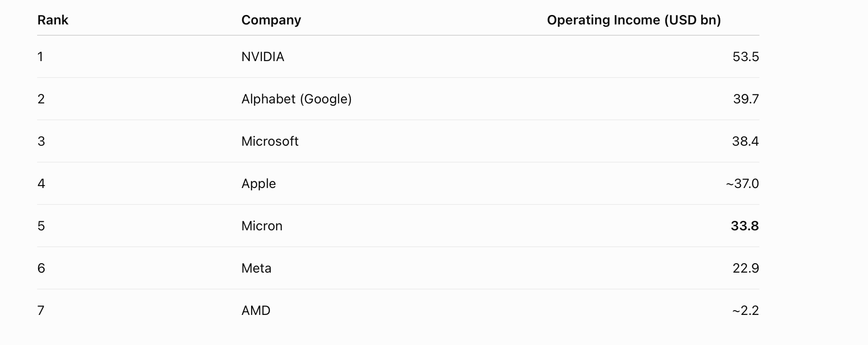Select the 38.4 income figure

pos(745,141)
